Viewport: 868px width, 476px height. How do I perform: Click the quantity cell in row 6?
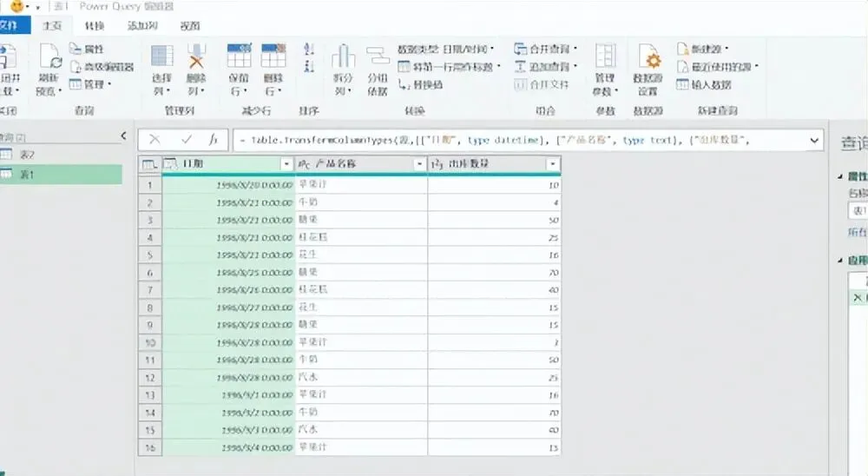(x=495, y=273)
